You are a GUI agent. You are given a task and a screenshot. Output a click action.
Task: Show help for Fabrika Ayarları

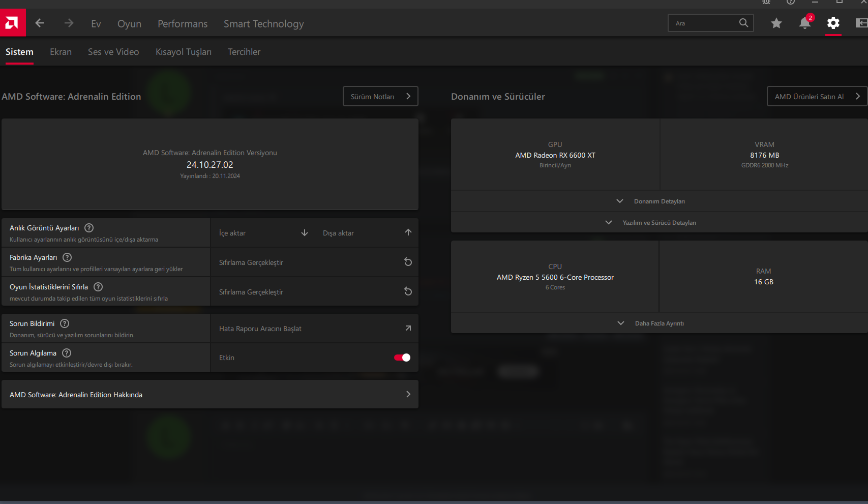pyautogui.click(x=67, y=257)
